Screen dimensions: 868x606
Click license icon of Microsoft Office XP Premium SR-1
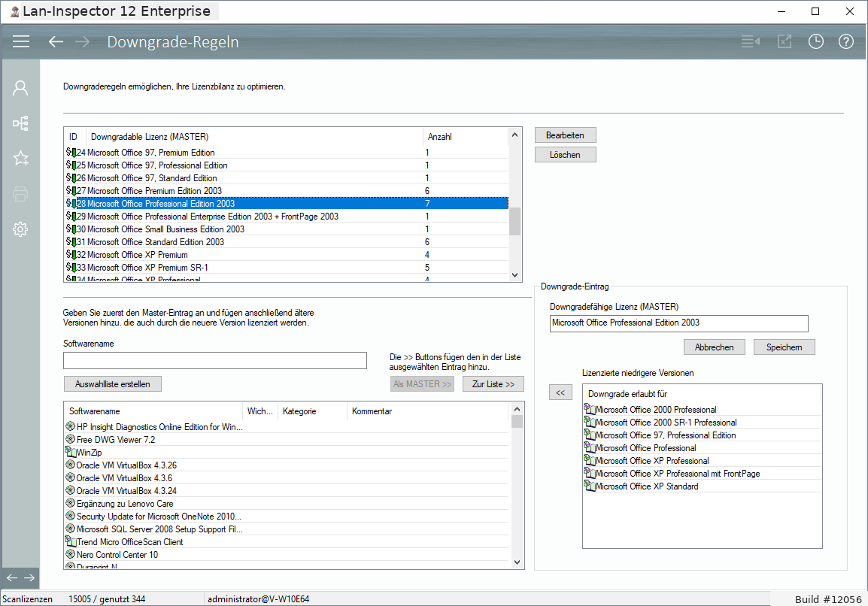(71, 268)
